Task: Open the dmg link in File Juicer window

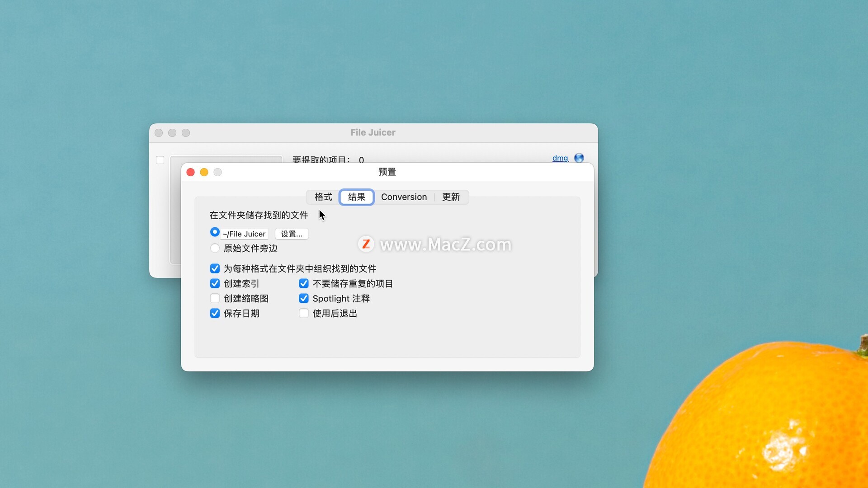Action: [560, 158]
